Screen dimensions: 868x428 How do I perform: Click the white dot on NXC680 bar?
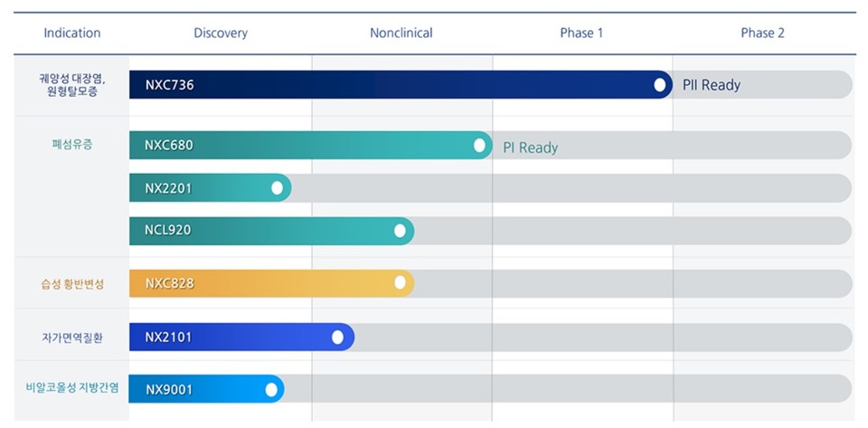tap(479, 145)
